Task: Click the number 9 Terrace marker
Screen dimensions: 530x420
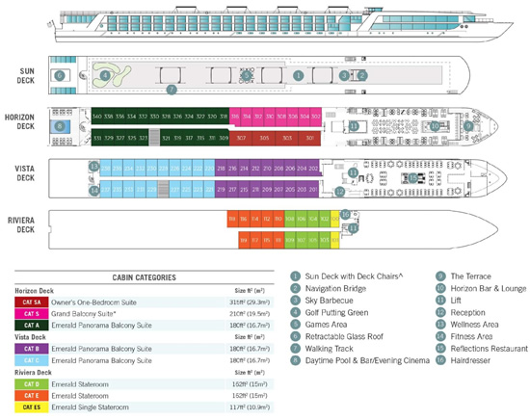Action: [468, 126]
